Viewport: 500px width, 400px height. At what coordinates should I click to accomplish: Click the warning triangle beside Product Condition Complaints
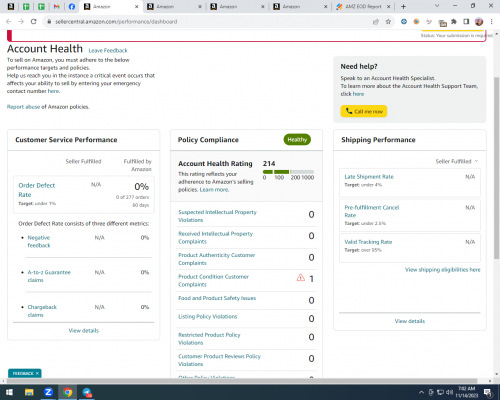point(301,277)
